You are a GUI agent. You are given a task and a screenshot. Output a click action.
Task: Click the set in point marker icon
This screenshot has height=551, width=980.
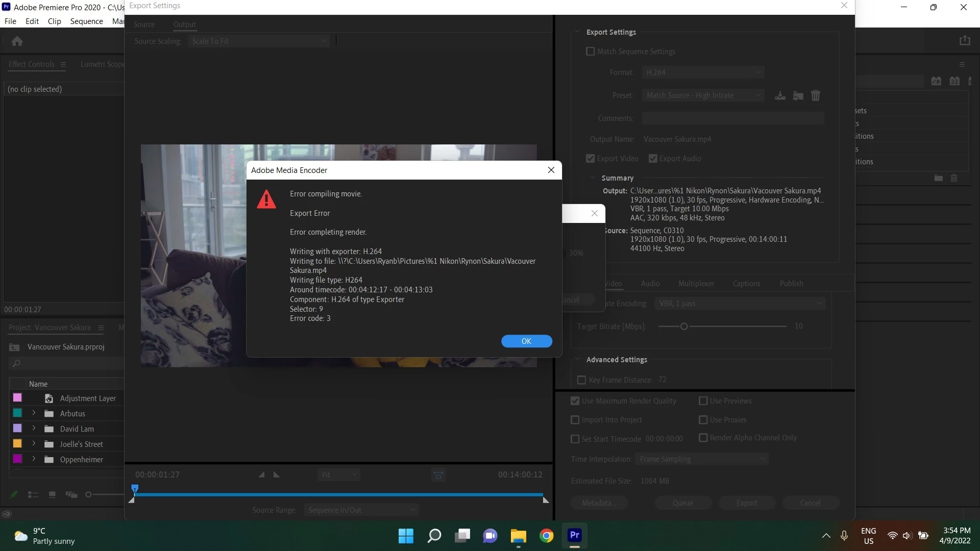pos(261,475)
